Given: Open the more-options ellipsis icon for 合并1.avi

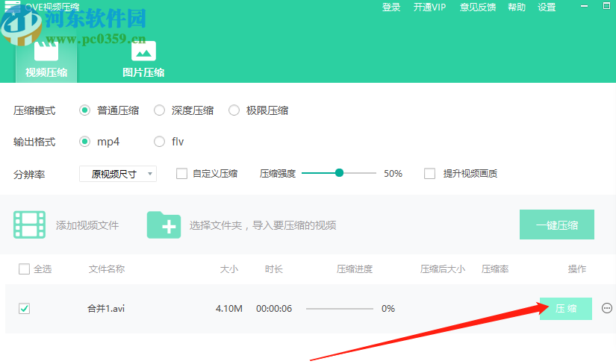Looking at the screenshot, I should pyautogui.click(x=607, y=308).
